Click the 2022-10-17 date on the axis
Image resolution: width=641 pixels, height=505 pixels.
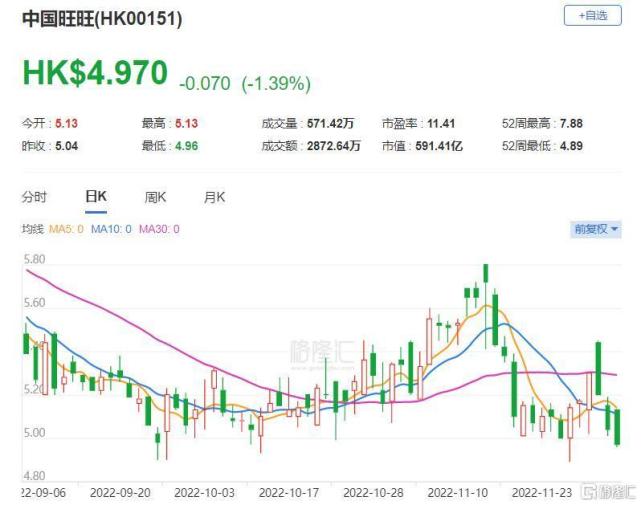[289, 493]
